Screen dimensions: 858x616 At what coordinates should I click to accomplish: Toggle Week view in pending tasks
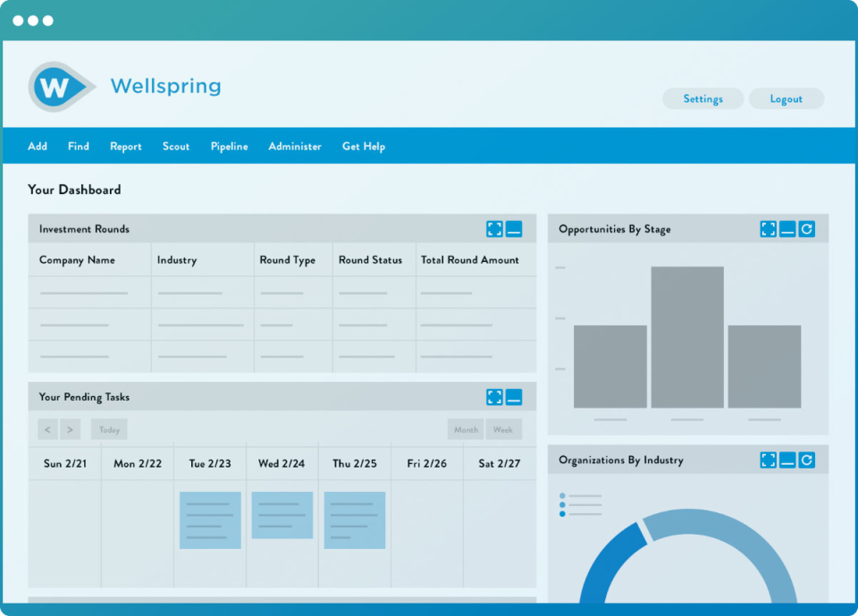pyautogui.click(x=503, y=429)
